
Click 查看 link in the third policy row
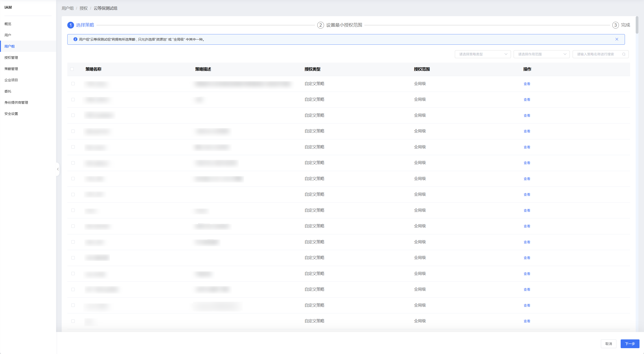(x=527, y=116)
